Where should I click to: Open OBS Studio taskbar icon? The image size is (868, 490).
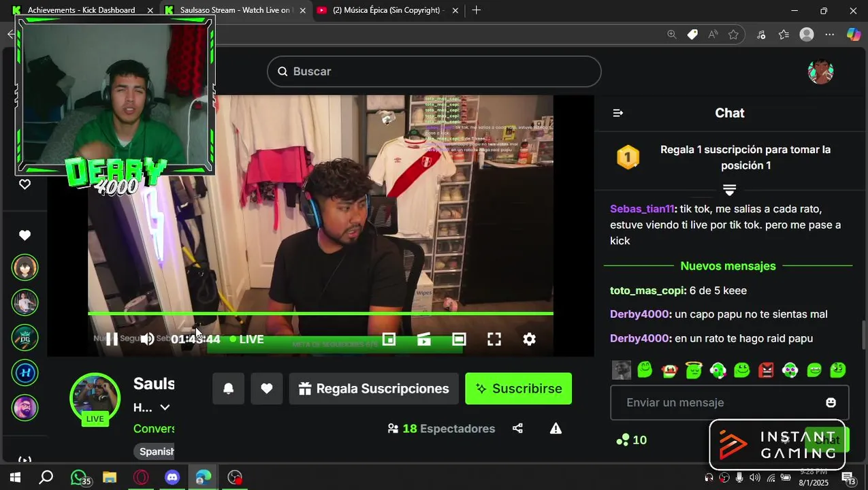[x=235, y=477]
